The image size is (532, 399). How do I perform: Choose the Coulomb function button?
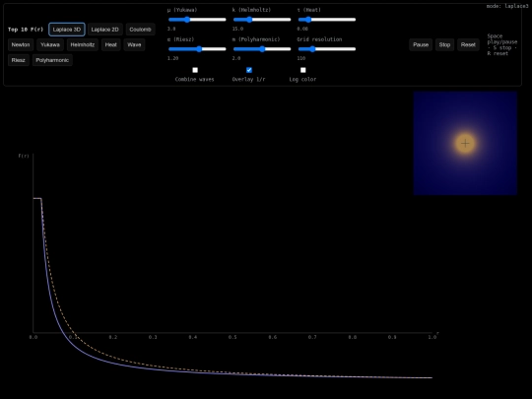140,30
